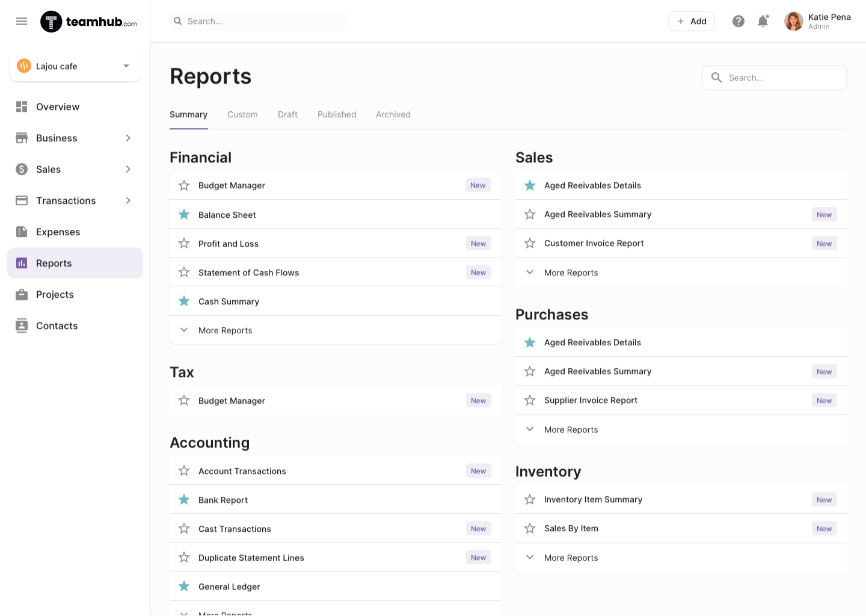The width and height of the screenshot is (866, 616).
Task: Open the Sales By Item report
Action: click(x=681, y=529)
